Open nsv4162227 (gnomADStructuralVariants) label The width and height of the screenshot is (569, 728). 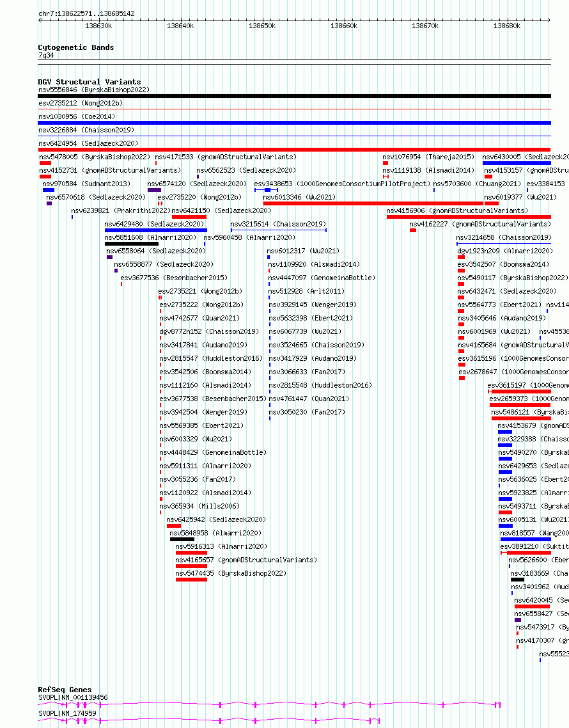[480, 225]
